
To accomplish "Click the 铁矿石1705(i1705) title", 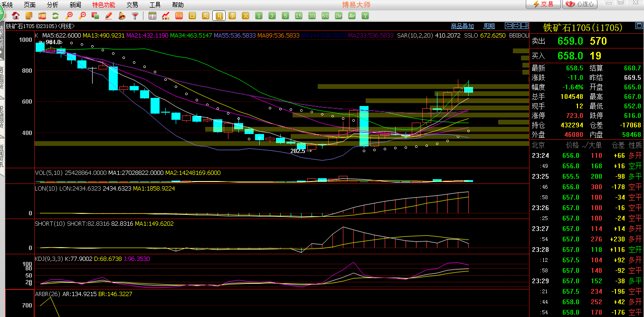I will coord(583,28).
